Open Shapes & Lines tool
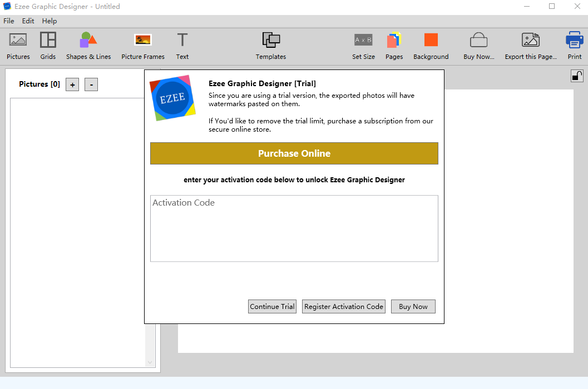The image size is (588, 389). 88,46
